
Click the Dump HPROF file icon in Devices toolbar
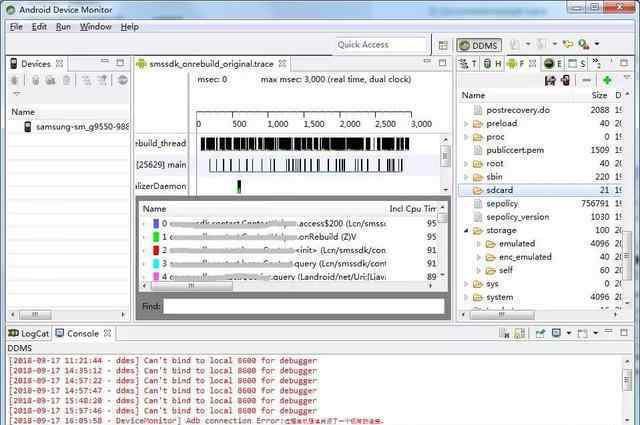(x=51, y=80)
